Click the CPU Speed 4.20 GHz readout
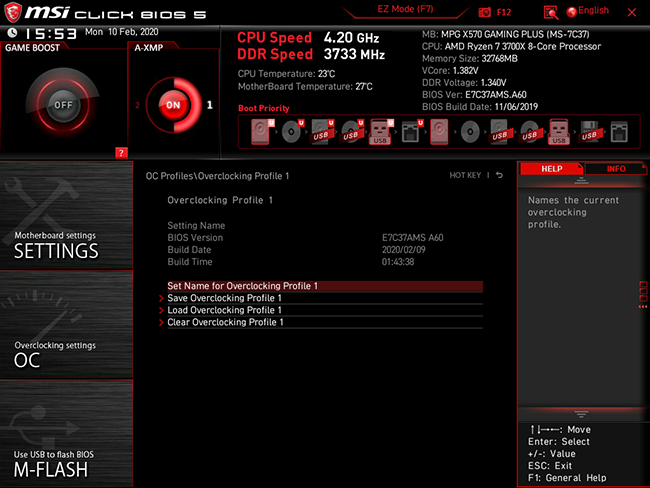The width and height of the screenshot is (650, 488). [308, 38]
